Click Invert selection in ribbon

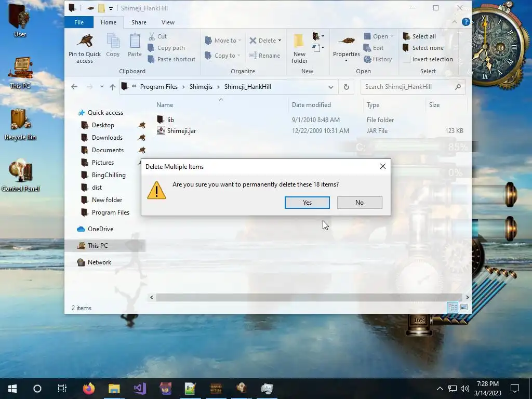point(428,59)
